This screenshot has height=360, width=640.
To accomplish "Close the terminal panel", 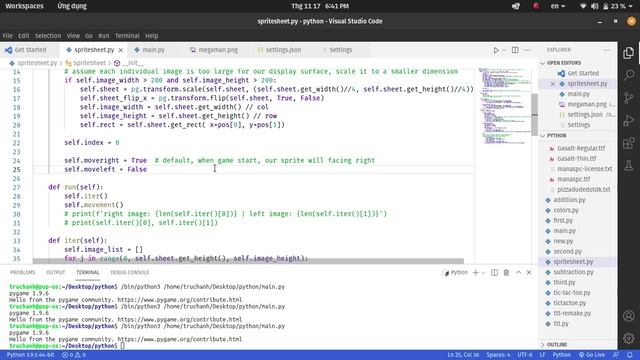I will click(529, 272).
